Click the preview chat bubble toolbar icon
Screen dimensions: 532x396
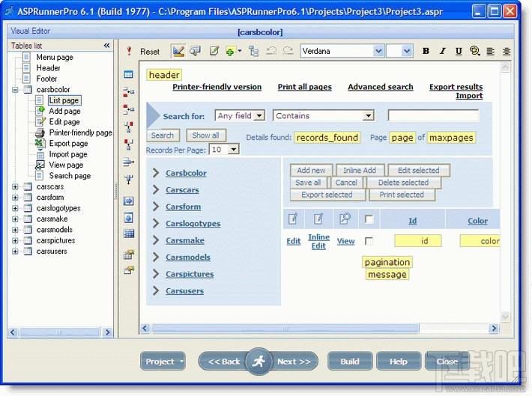[195, 51]
